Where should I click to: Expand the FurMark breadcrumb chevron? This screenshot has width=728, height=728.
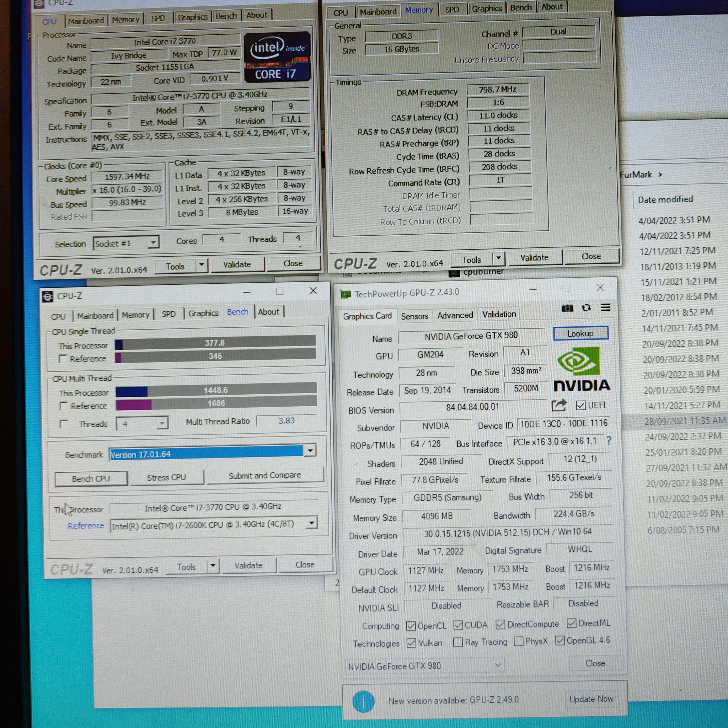(x=660, y=175)
